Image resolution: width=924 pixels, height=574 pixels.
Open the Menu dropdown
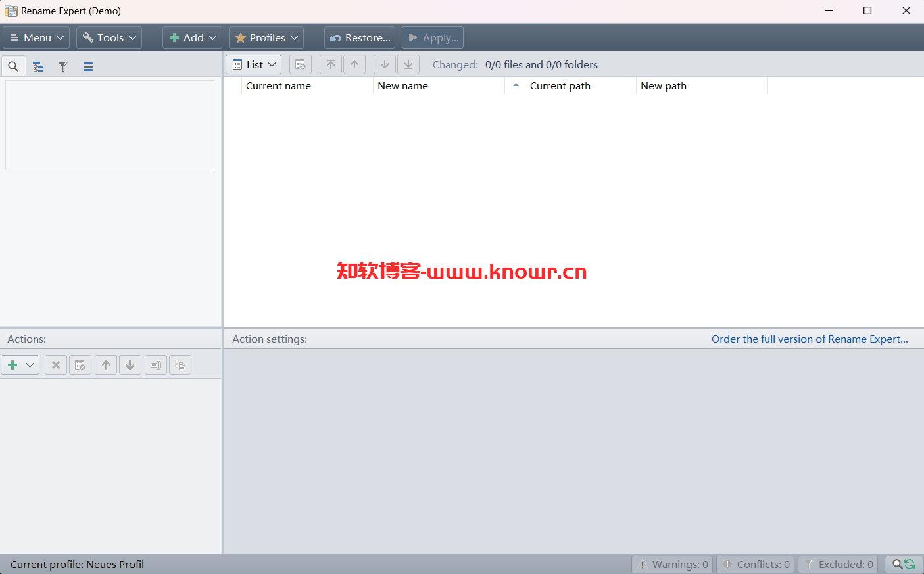tap(37, 37)
